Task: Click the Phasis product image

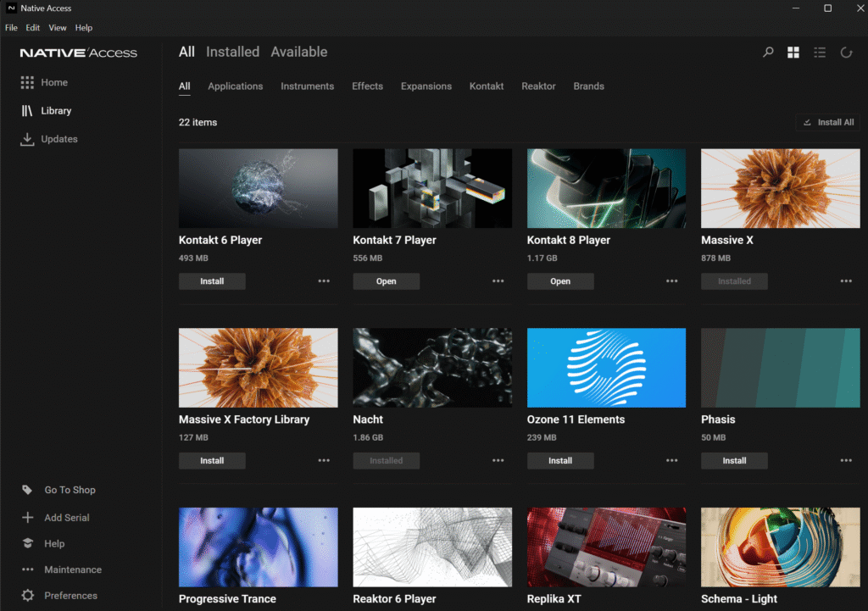Action: pyautogui.click(x=781, y=368)
